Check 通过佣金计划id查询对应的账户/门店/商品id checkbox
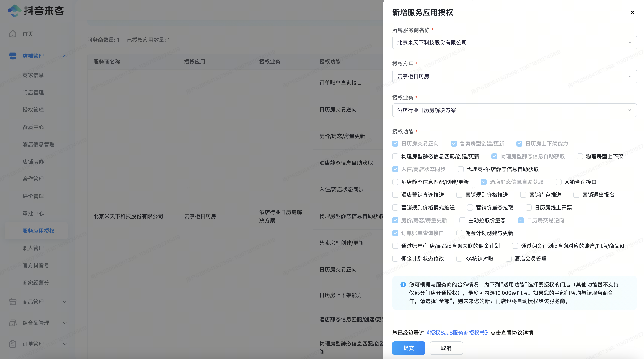Viewport: 644px width, 359px height. click(515, 246)
